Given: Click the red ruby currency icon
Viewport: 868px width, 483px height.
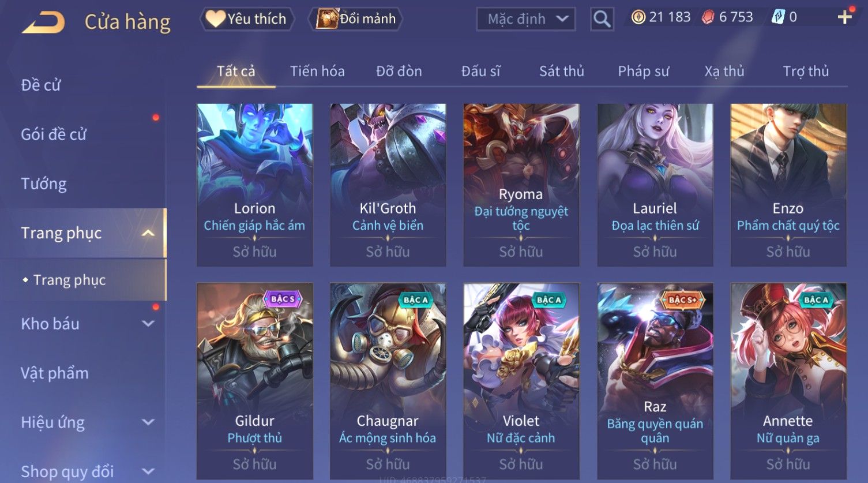Looking at the screenshot, I should coord(708,17).
